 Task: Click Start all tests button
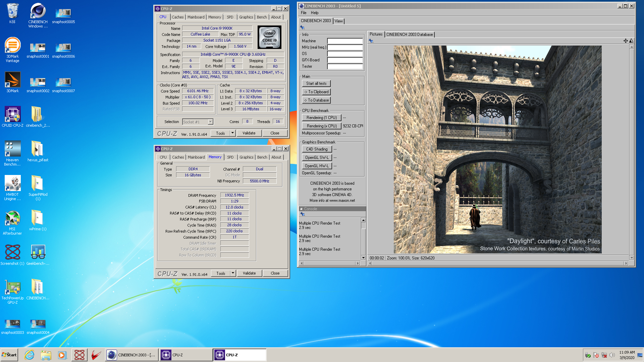316,83
